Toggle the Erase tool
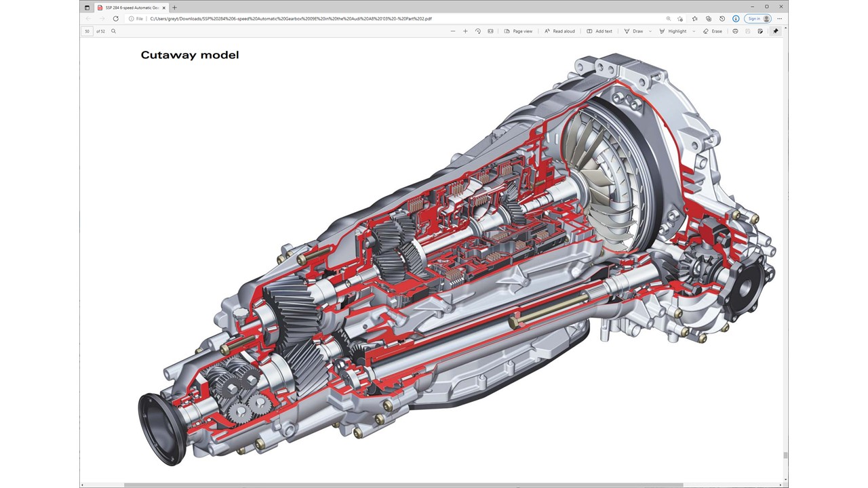The height and width of the screenshot is (488, 868). point(713,31)
